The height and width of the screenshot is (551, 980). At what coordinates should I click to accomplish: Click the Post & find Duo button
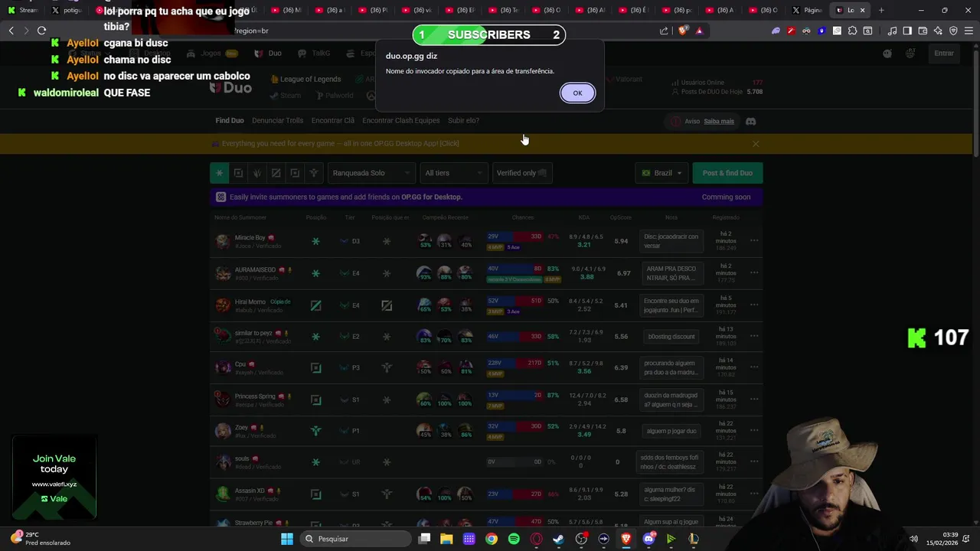pyautogui.click(x=727, y=173)
